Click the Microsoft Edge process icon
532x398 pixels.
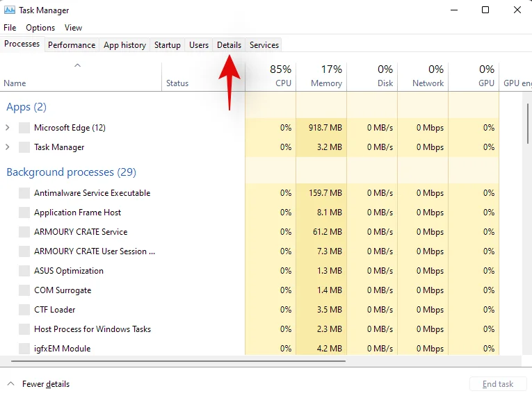point(24,128)
